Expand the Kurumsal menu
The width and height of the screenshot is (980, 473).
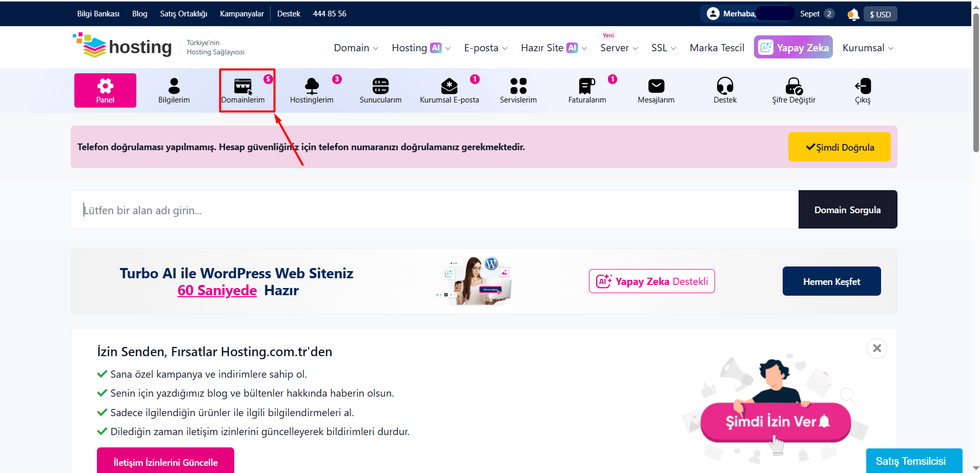pyautogui.click(x=868, y=48)
